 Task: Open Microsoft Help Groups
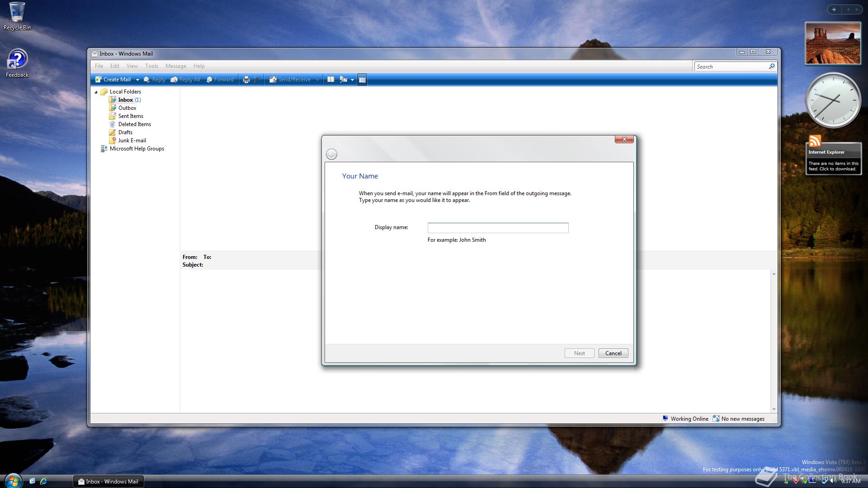(137, 149)
